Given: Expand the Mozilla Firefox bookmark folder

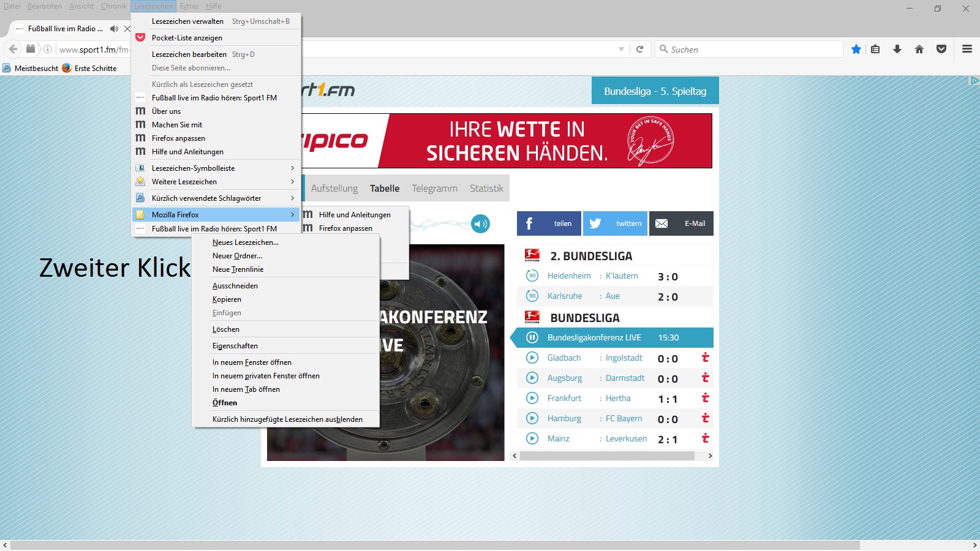Looking at the screenshot, I should coord(216,215).
